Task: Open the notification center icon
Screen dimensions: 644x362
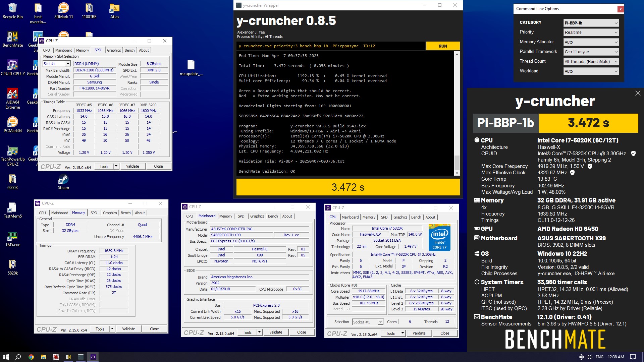Action: pyautogui.click(x=633, y=357)
